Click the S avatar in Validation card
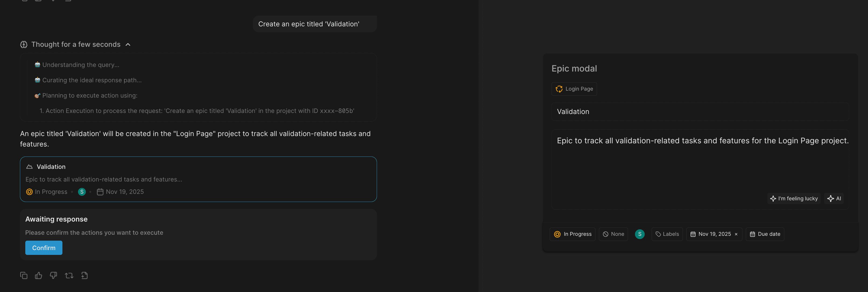Image resolution: width=868 pixels, height=292 pixels. click(x=82, y=192)
